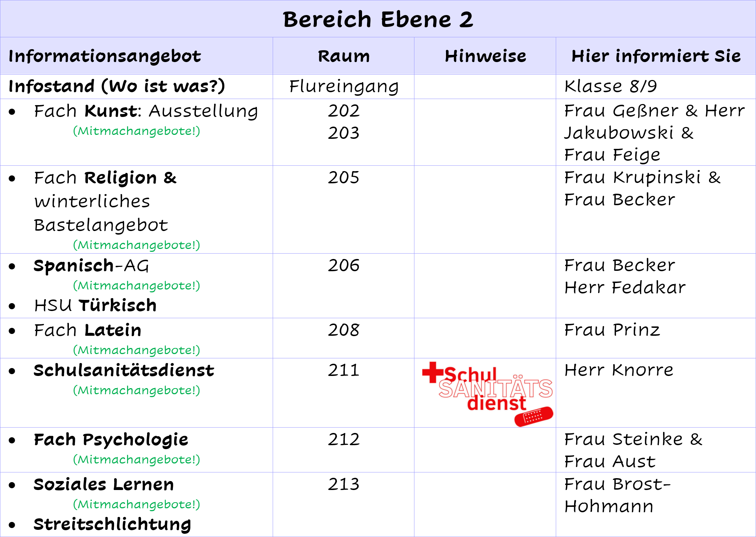
Task: Click Fach Latein in the list
Action: point(88,330)
